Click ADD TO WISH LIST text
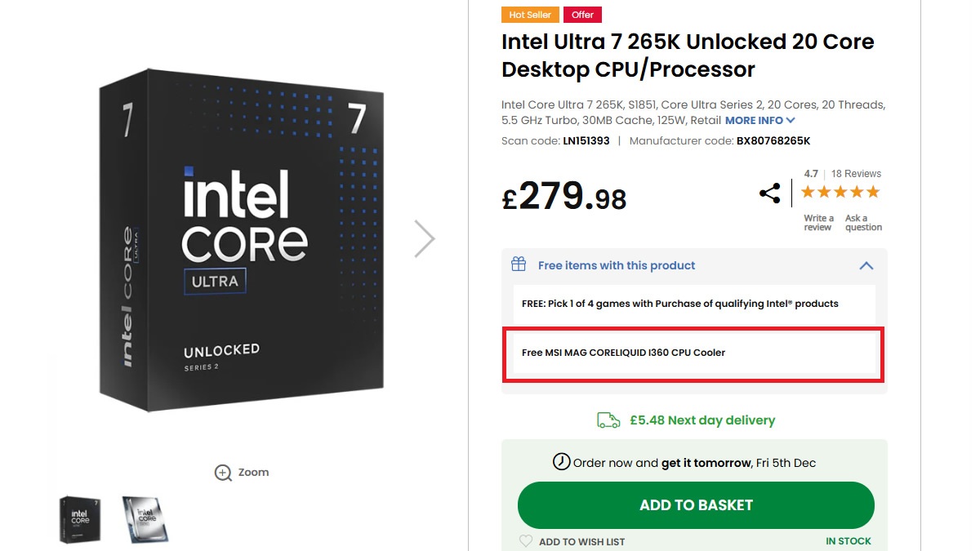The height and width of the screenshot is (551, 980). point(582,541)
